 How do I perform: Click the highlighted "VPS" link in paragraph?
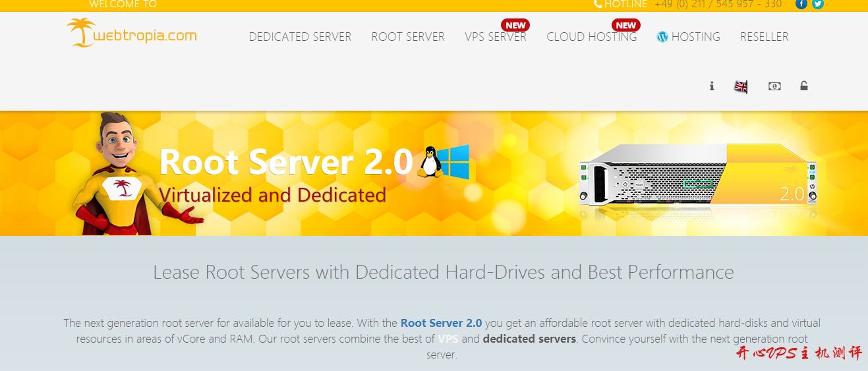(x=448, y=339)
